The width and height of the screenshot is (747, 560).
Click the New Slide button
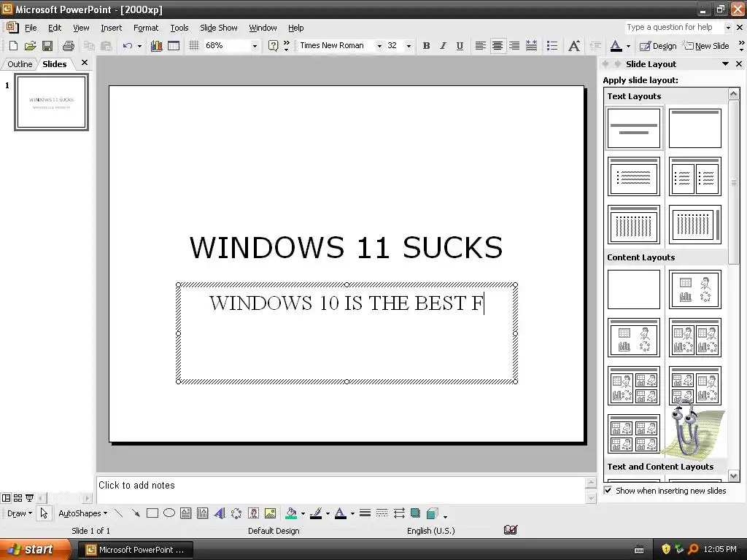(706, 46)
